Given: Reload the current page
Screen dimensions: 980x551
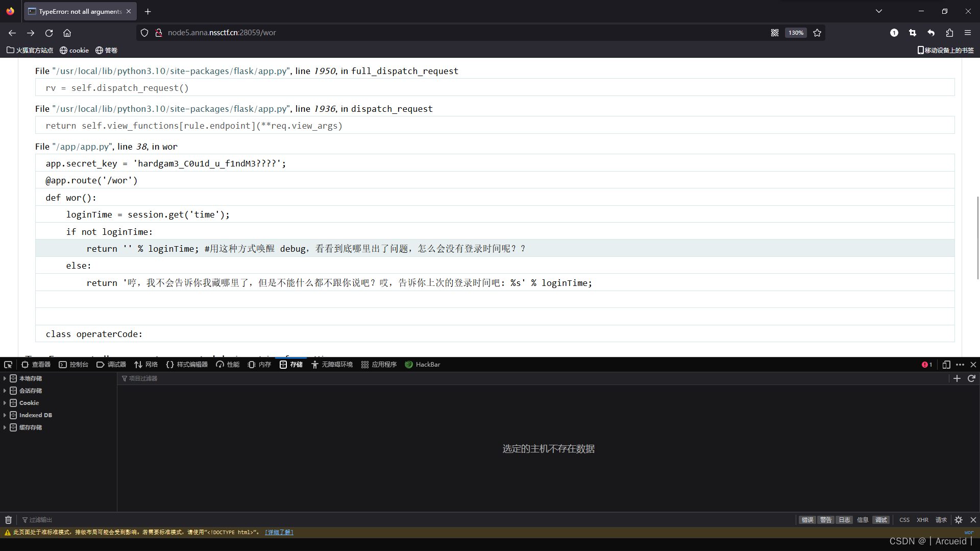Looking at the screenshot, I should [x=49, y=33].
